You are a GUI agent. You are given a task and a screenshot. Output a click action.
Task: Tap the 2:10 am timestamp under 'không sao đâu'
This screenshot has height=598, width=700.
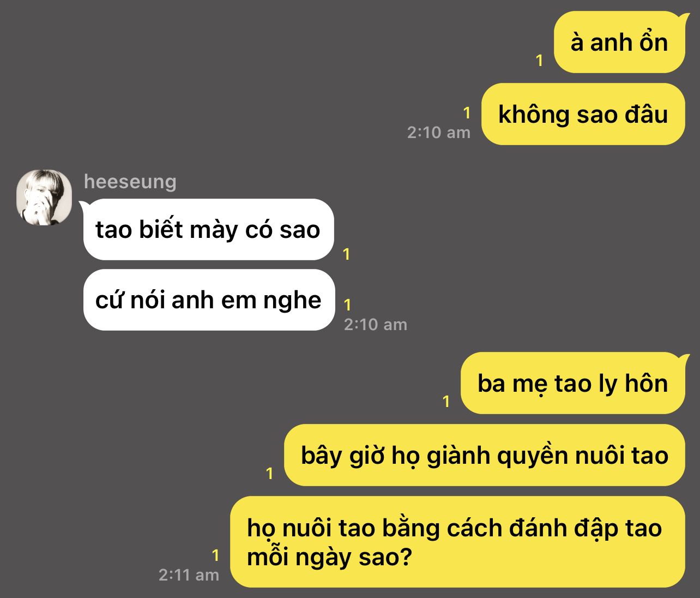pos(439,132)
